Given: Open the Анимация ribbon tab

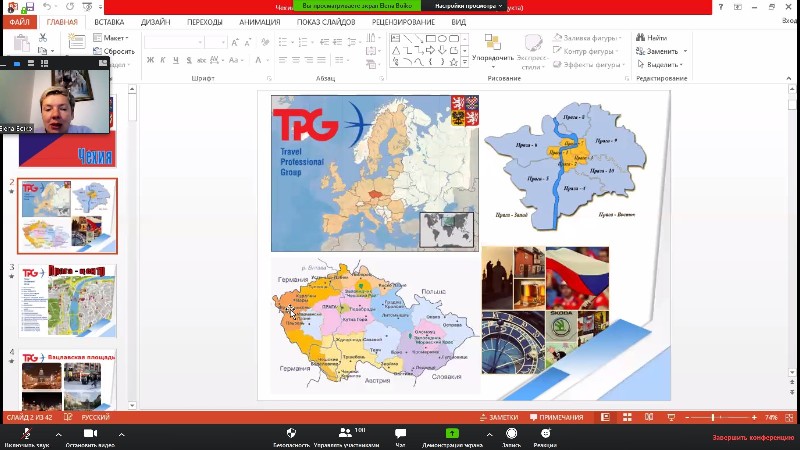Looking at the screenshot, I should tap(259, 21).
